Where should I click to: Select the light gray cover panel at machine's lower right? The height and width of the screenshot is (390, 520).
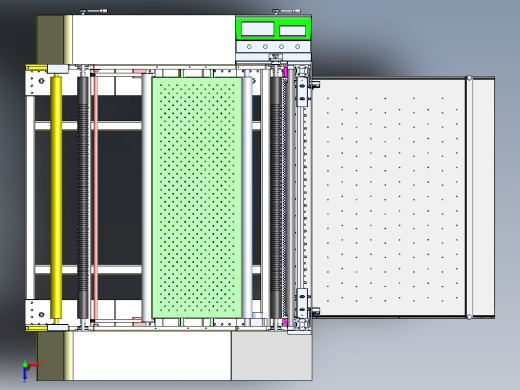coord(272,356)
